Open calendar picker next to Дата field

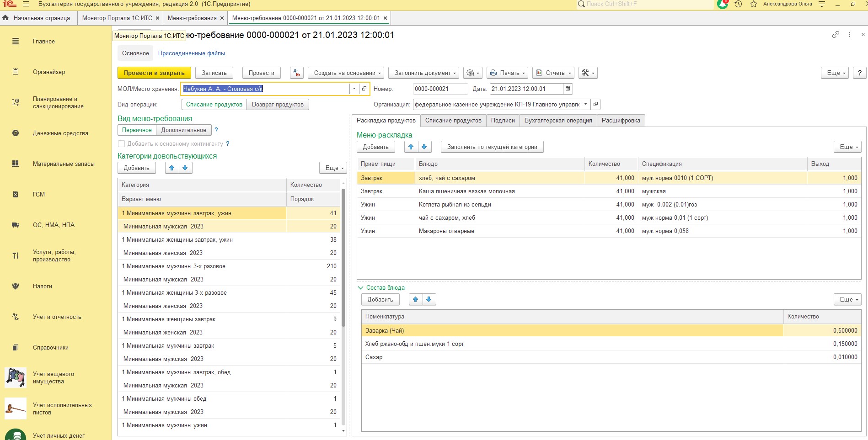[x=568, y=89]
